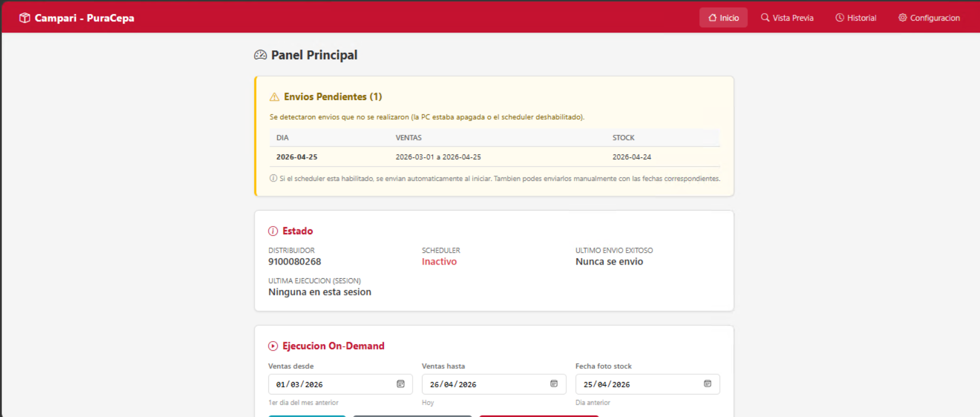This screenshot has width=980, height=417.
Task: Click the Inactivo scheduler status
Action: pos(439,262)
